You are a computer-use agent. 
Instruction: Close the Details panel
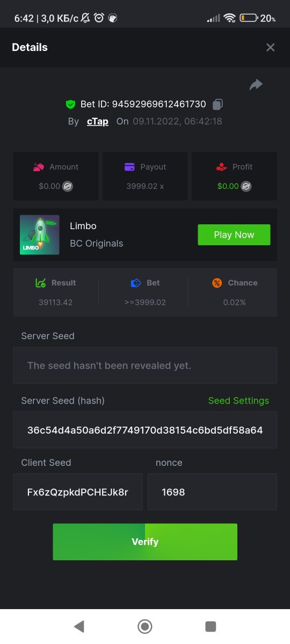pyautogui.click(x=271, y=47)
